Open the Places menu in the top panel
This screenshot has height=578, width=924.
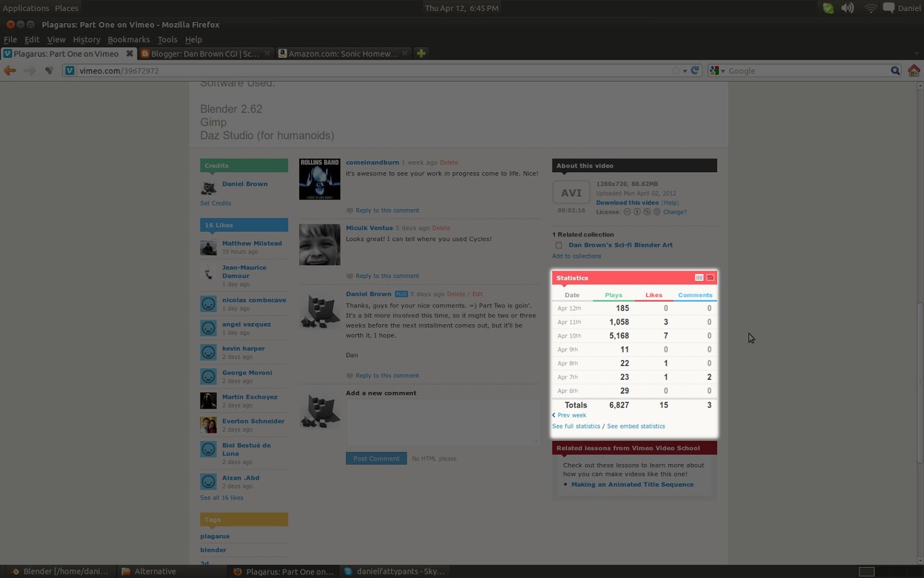[x=66, y=8]
